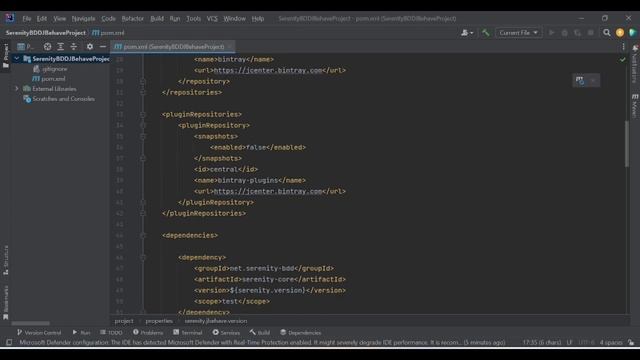The height and width of the screenshot is (360, 640).
Task: Open the Terminal tool window
Action: [188, 333]
